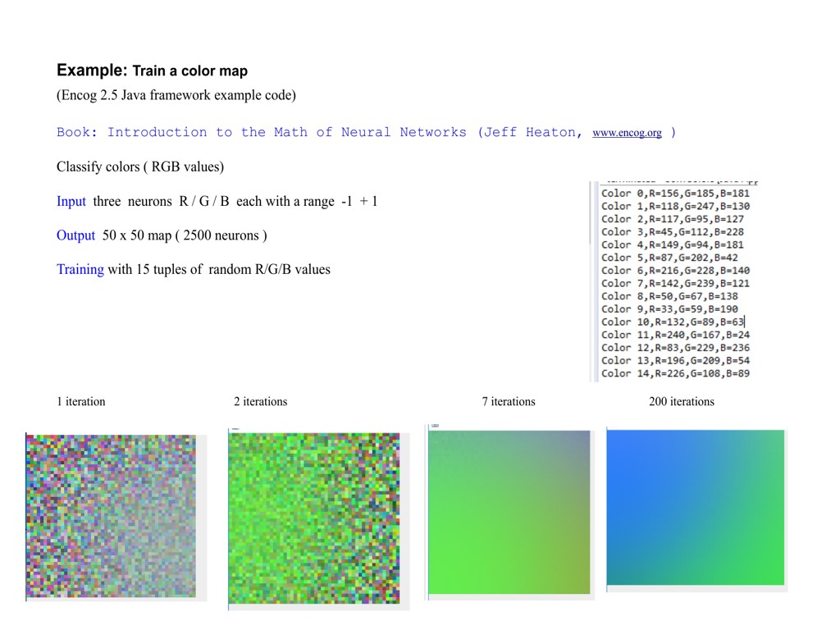Screen dimensions: 840x630
Task: Click the '2 iterations' caption
Action: point(260,402)
